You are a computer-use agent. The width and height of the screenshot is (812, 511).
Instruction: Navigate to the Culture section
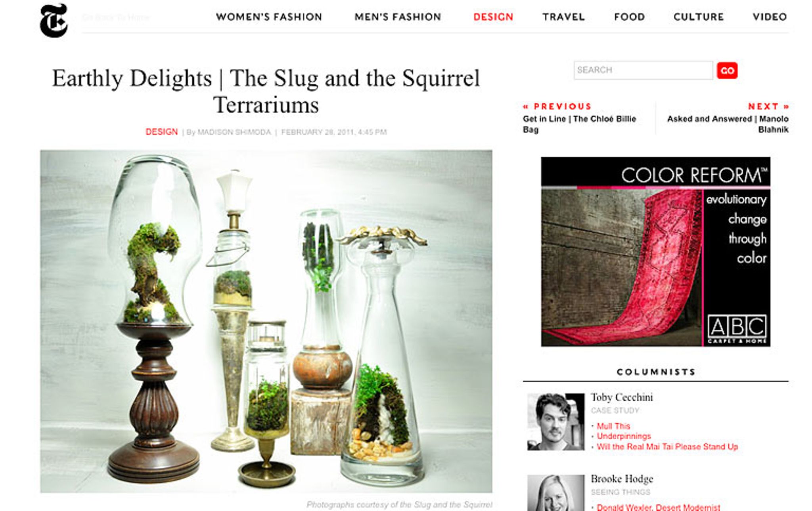(699, 17)
